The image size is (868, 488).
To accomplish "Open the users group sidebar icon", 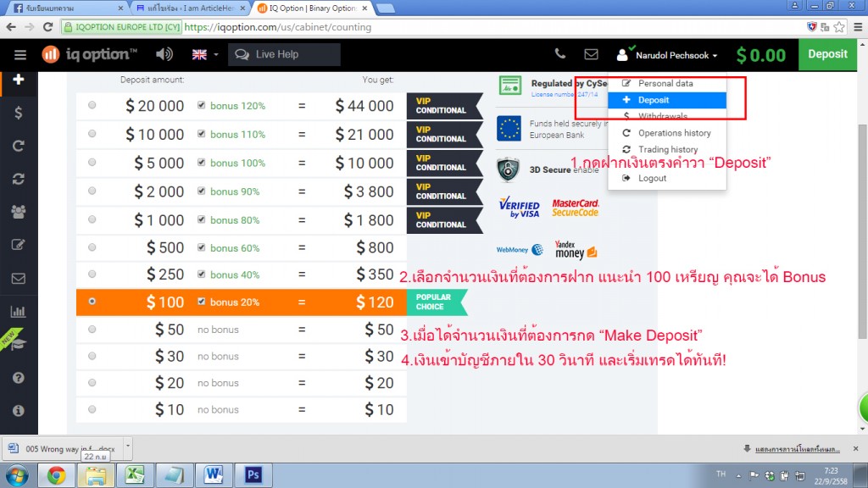I will [19, 212].
